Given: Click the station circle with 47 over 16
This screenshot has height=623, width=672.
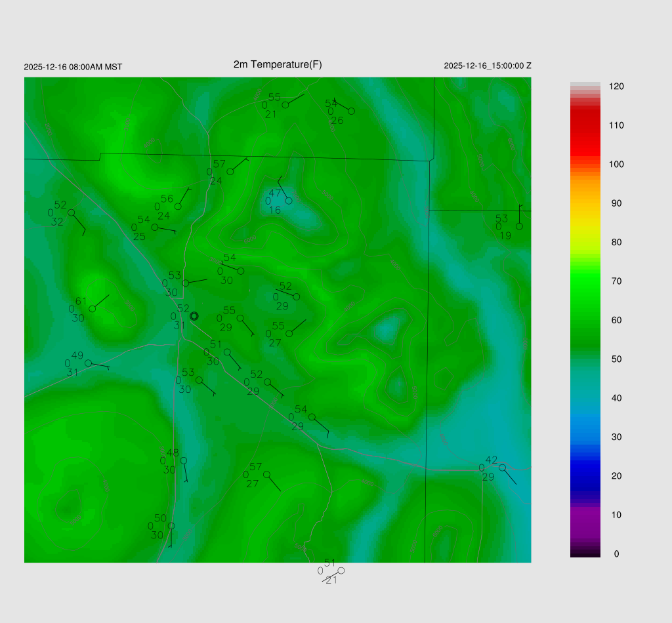Looking at the screenshot, I should (288, 201).
